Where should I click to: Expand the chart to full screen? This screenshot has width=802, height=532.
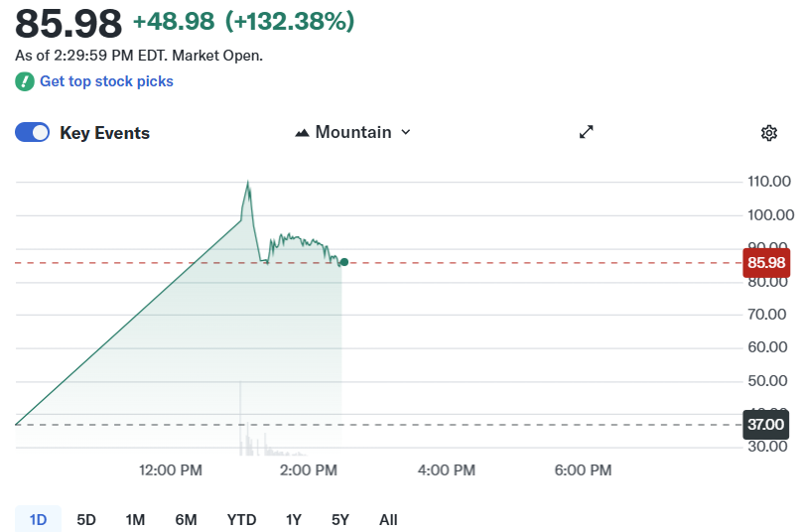coord(587,132)
